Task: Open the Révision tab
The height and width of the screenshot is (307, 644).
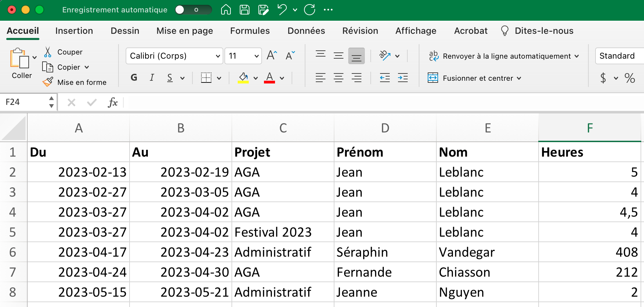Action: (360, 31)
